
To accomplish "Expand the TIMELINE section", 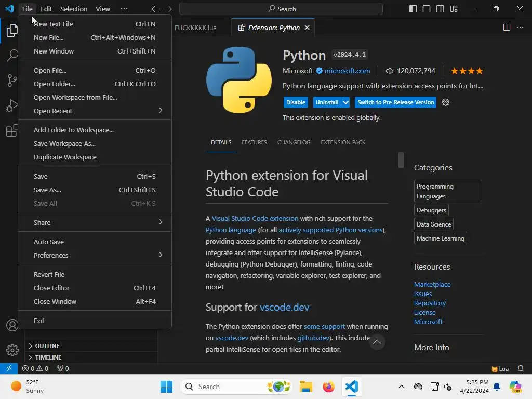I will point(91,357).
